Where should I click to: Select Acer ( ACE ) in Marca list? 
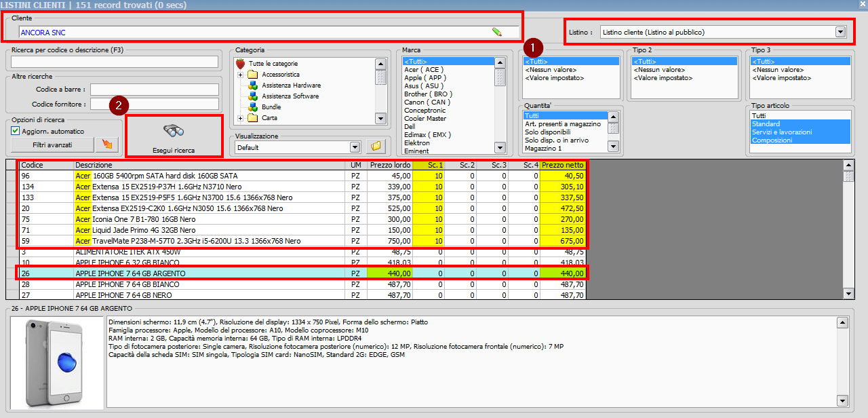[x=424, y=69]
